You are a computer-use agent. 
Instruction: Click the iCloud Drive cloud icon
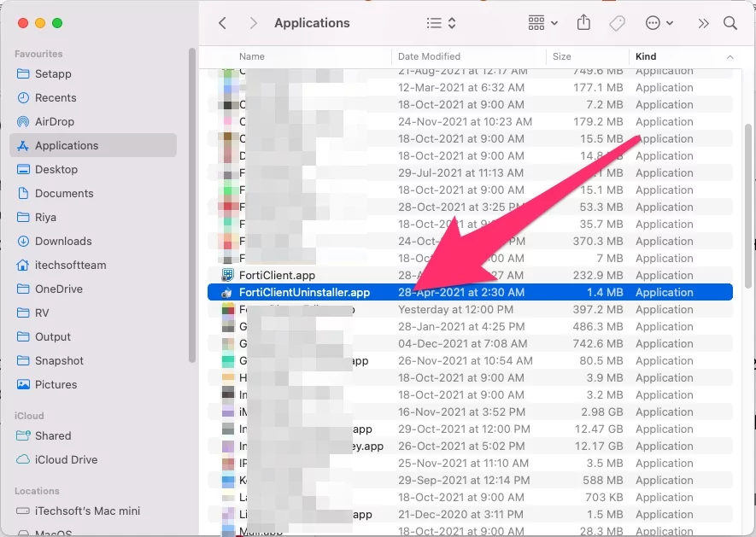pos(23,460)
